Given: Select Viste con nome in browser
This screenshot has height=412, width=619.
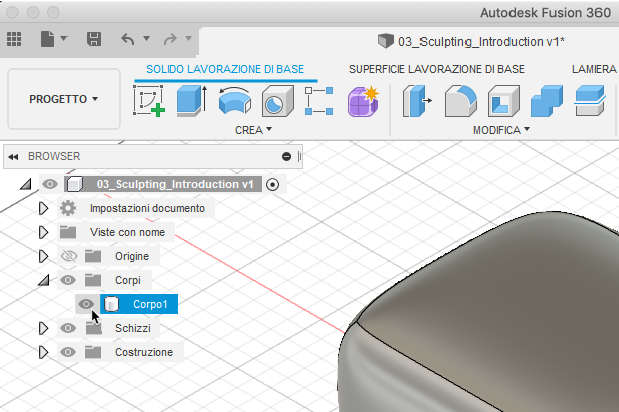Looking at the screenshot, I should tap(127, 232).
